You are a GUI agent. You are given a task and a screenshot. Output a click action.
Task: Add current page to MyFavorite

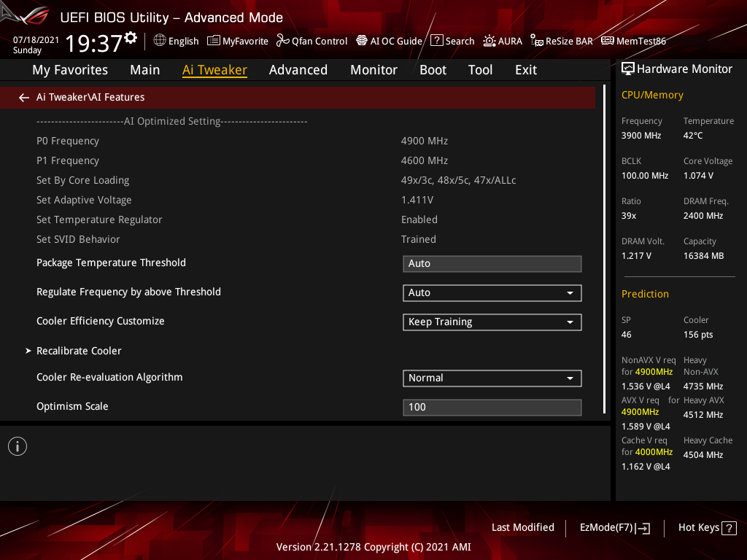point(238,41)
